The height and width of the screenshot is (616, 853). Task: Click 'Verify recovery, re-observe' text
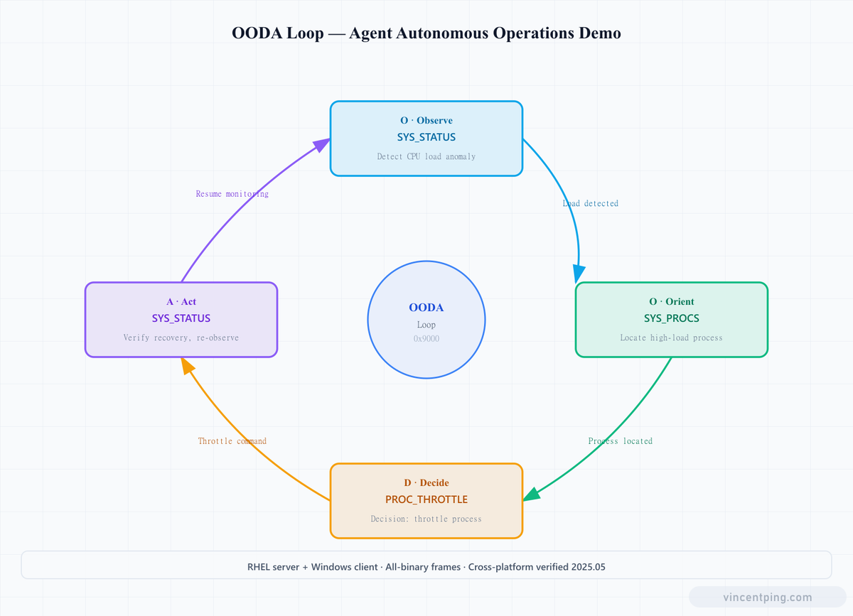pyautogui.click(x=181, y=337)
